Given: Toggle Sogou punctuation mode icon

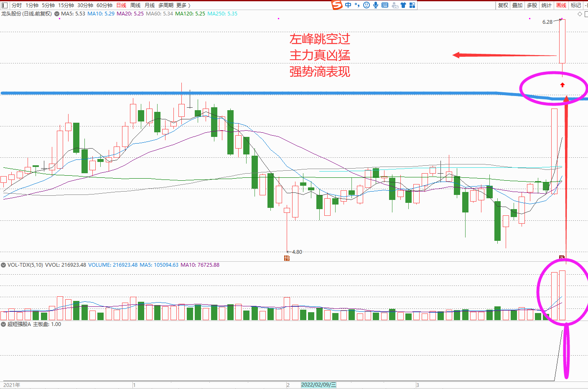Looking at the screenshot, I should point(357,5).
